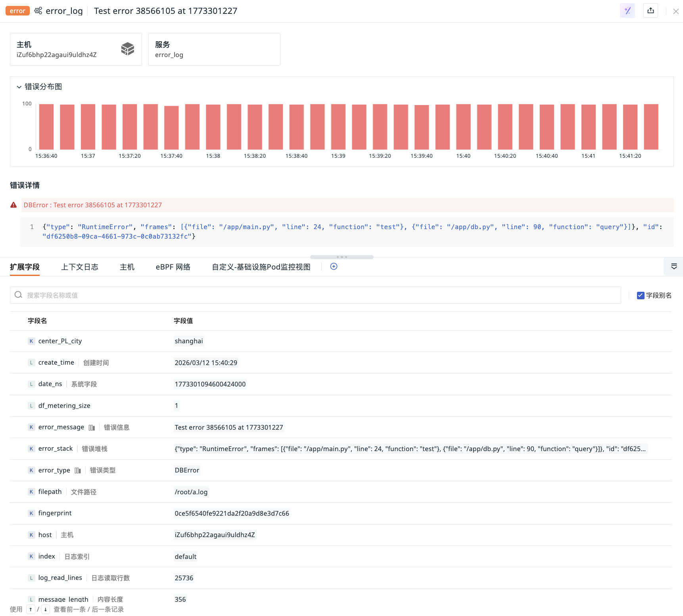This screenshot has height=616, width=683.
Task: Toggle the 字段别名 checkbox
Action: (x=641, y=295)
